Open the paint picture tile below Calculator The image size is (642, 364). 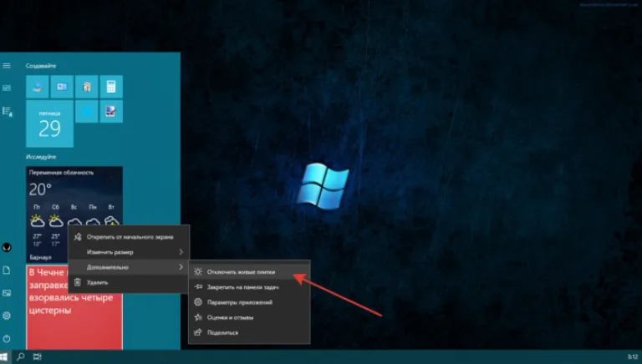click(x=111, y=111)
